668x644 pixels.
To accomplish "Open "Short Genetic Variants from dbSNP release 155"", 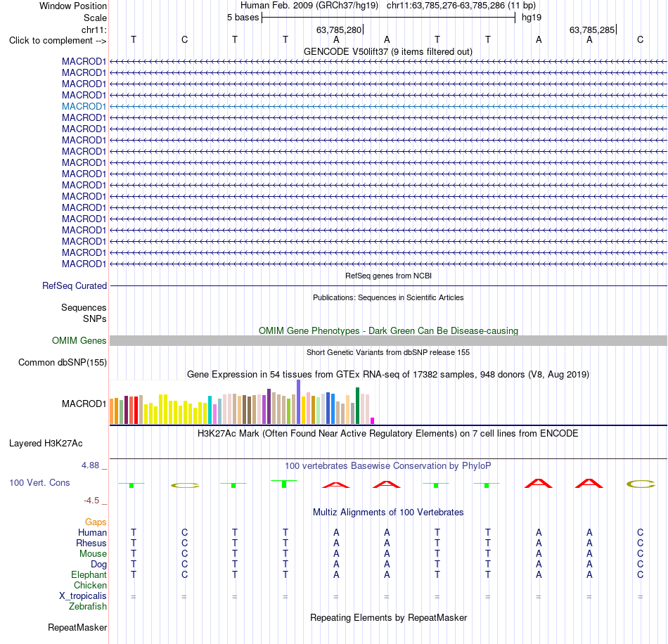I will pos(388,352).
